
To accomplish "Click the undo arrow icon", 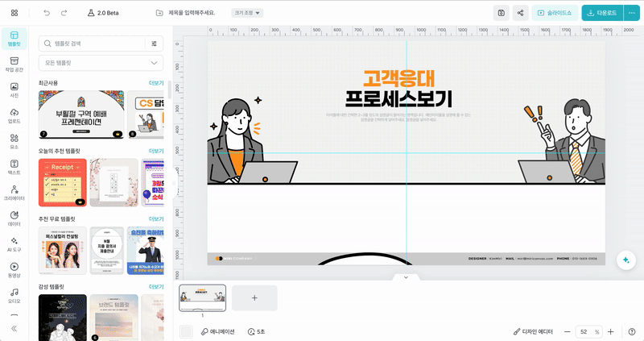I will tap(46, 13).
